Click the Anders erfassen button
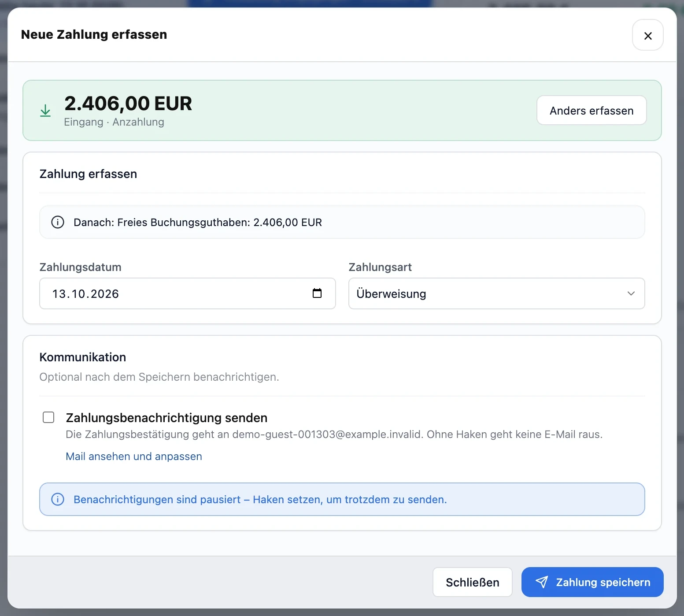This screenshot has height=616, width=684. click(592, 110)
